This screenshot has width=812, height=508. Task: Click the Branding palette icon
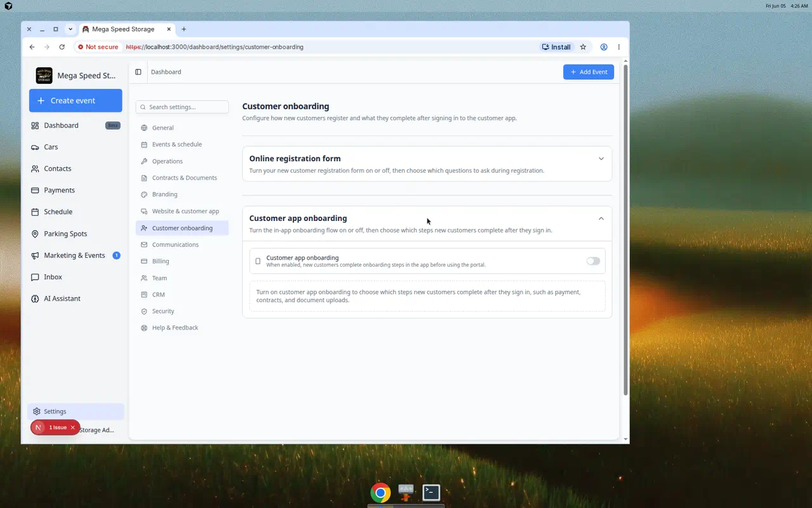tap(144, 194)
